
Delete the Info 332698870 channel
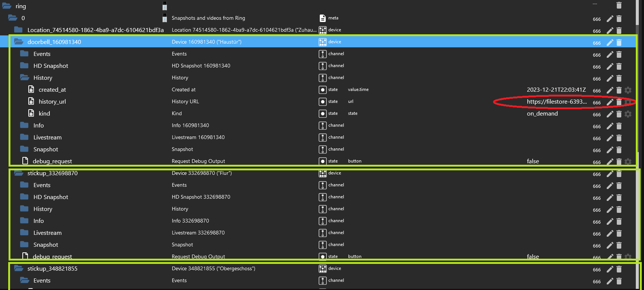click(619, 221)
